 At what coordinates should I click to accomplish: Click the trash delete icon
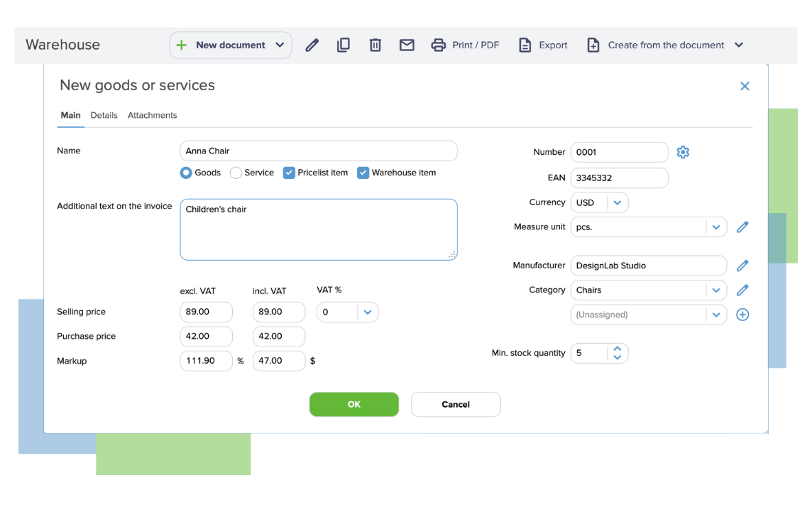click(x=375, y=45)
